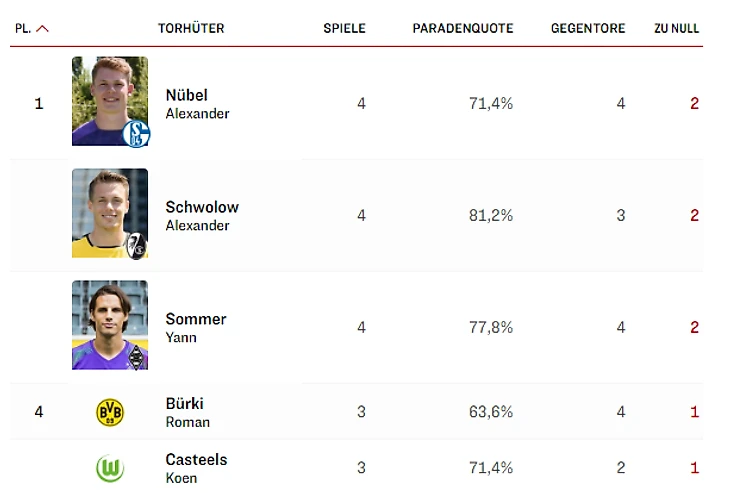Sort table by Gegentore column
The image size is (730, 493).
[x=587, y=29]
